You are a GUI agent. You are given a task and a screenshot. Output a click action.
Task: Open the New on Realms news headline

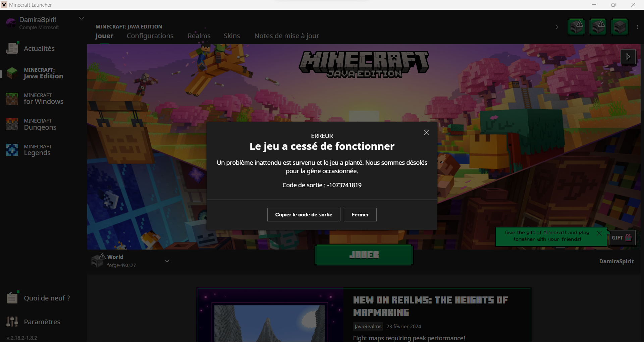[x=431, y=306]
